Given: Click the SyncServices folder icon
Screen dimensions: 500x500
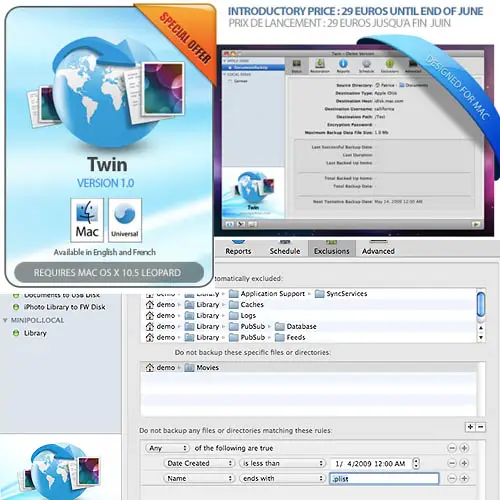Looking at the screenshot, I should (320, 293).
